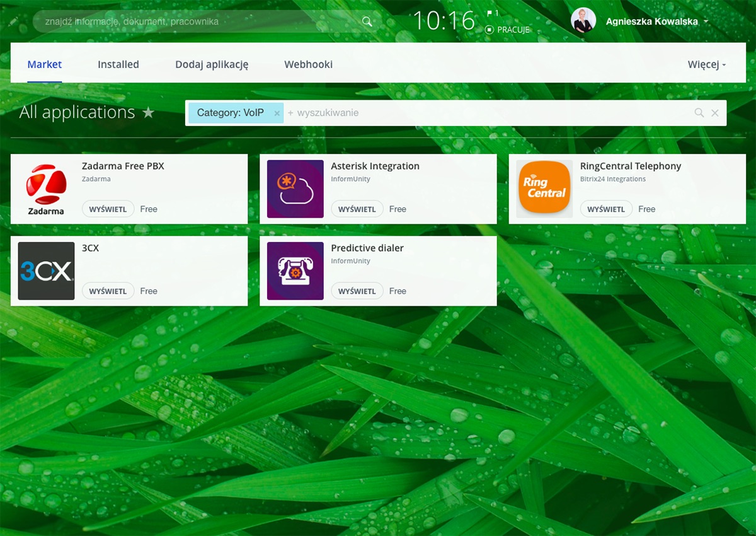Toggle the Pracuję working status

[507, 30]
